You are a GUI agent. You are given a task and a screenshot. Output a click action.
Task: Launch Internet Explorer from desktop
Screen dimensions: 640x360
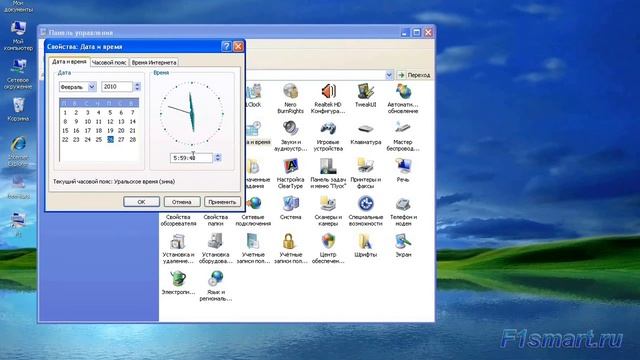click(x=18, y=151)
